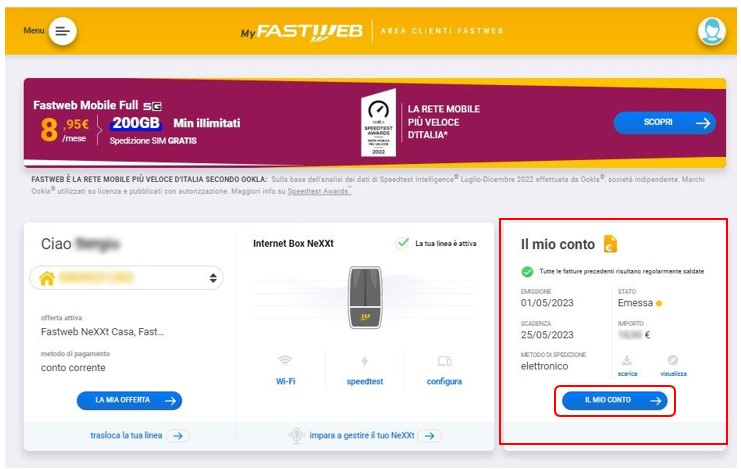Run the speedtest lightning icon
The width and height of the screenshot is (741, 469).
[x=364, y=361]
